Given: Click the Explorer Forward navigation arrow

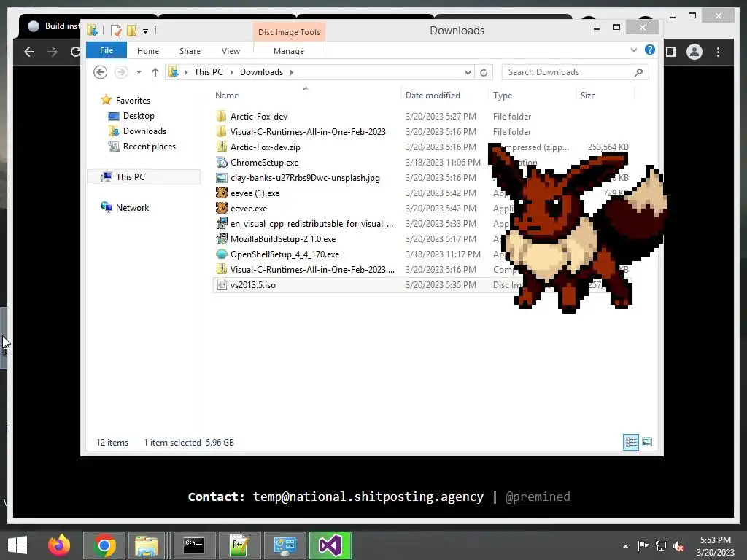Looking at the screenshot, I should coord(122,72).
